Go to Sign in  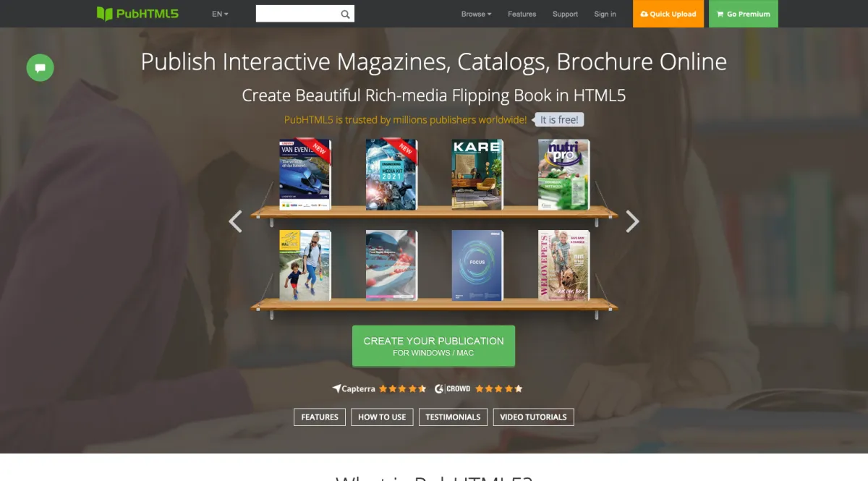pyautogui.click(x=605, y=14)
